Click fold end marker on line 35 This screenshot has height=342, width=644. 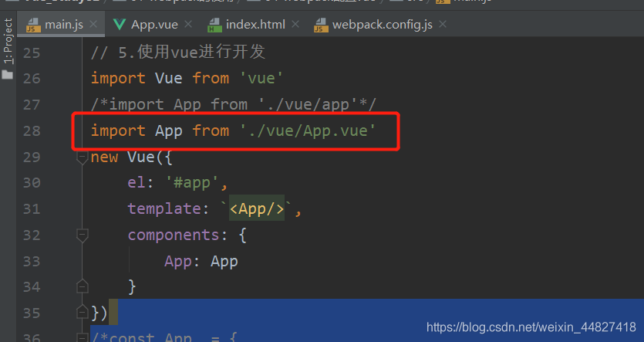coord(83,313)
